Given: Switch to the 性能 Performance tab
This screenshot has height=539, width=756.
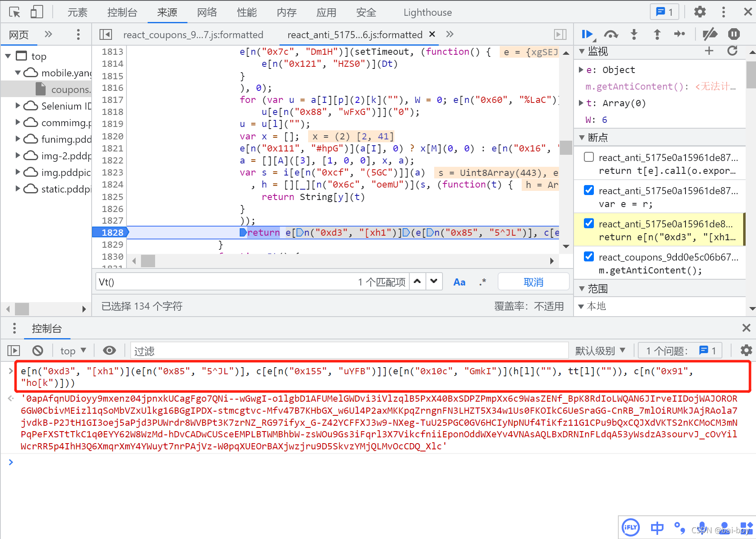Looking at the screenshot, I should (247, 12).
